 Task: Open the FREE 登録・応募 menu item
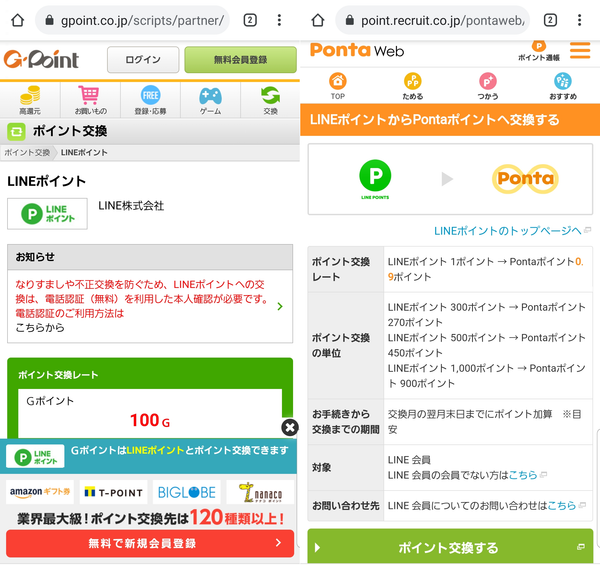coord(150,100)
